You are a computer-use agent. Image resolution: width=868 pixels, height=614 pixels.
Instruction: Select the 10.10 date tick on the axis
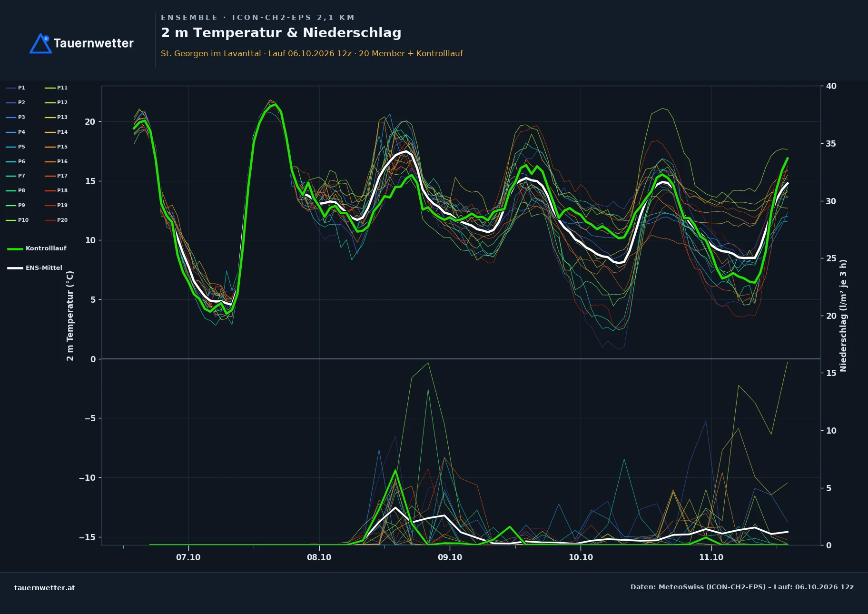pos(581,557)
